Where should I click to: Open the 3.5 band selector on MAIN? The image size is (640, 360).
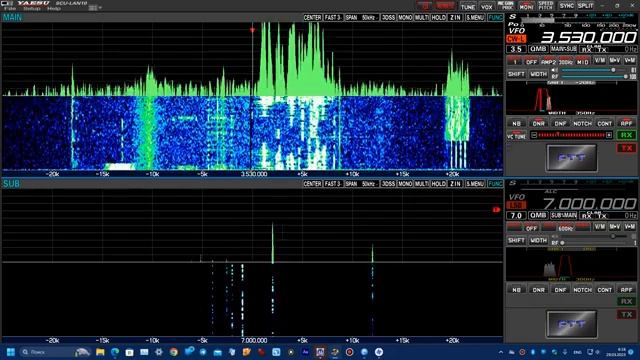click(516, 49)
